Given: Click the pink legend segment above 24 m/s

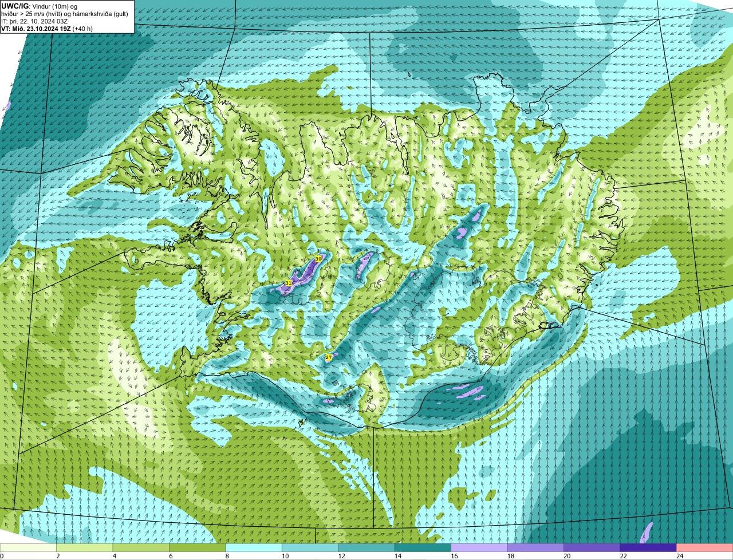Looking at the screenshot, I should coord(705,547).
